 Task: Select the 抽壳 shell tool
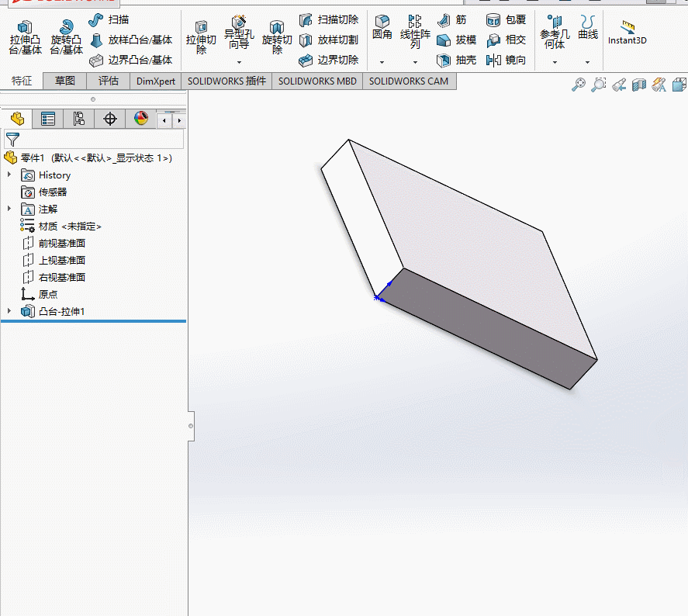tap(457, 60)
